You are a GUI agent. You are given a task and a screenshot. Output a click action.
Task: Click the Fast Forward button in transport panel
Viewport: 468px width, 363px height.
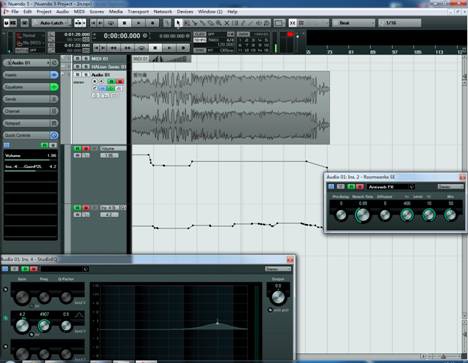pyautogui.click(x=127, y=48)
